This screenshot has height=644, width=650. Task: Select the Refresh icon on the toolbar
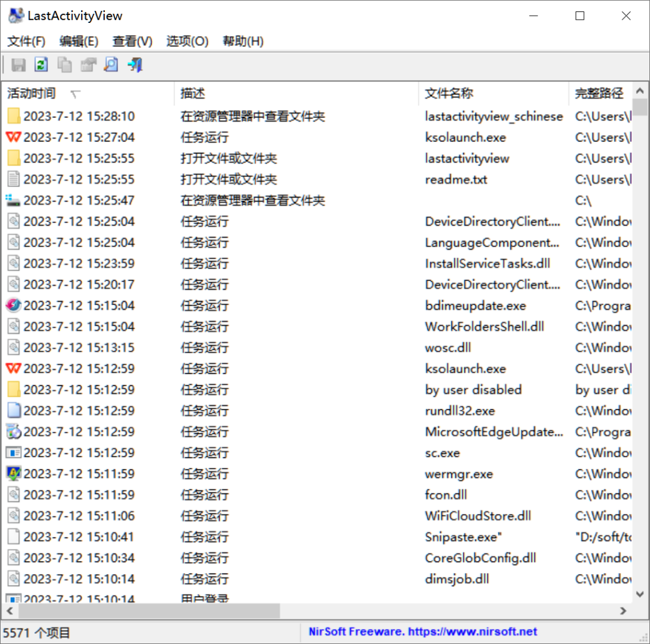[41, 64]
